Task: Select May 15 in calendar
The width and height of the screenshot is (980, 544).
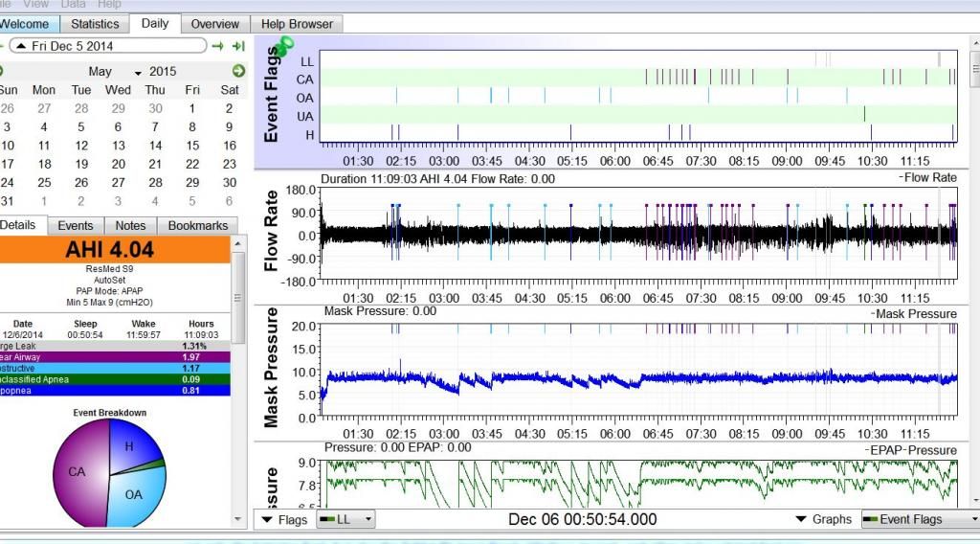Action: [192, 146]
